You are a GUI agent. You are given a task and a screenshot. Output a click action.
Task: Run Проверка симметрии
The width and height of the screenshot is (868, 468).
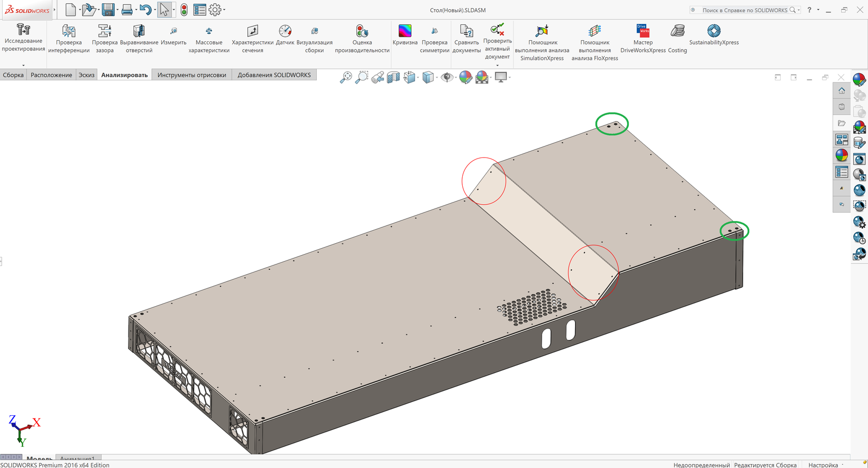pos(435,39)
